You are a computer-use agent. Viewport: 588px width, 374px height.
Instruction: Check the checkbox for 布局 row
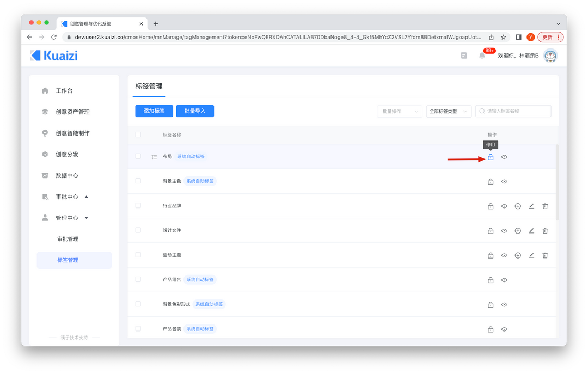coord(138,156)
